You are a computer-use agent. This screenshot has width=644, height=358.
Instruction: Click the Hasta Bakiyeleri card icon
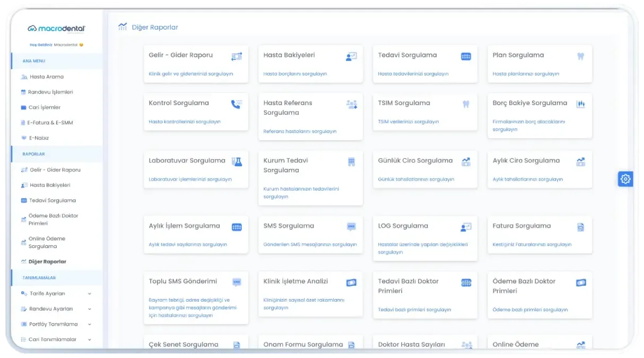[351, 56]
